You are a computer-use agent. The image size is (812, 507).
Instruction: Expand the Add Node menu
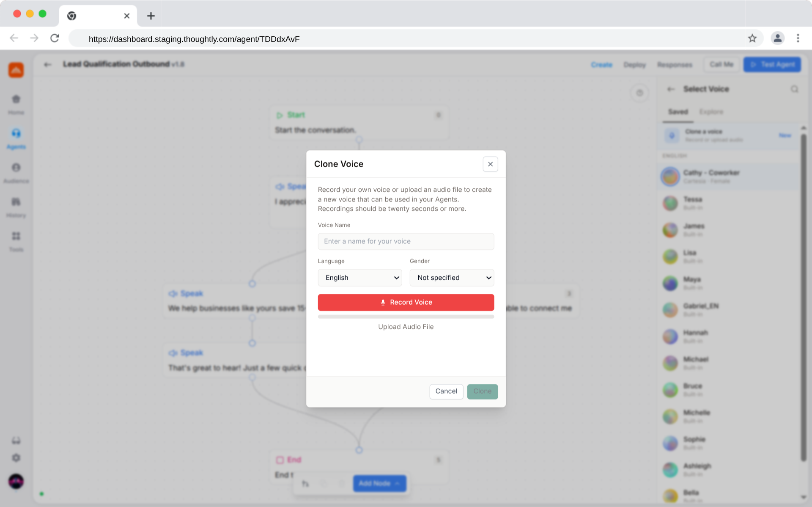[x=379, y=483]
